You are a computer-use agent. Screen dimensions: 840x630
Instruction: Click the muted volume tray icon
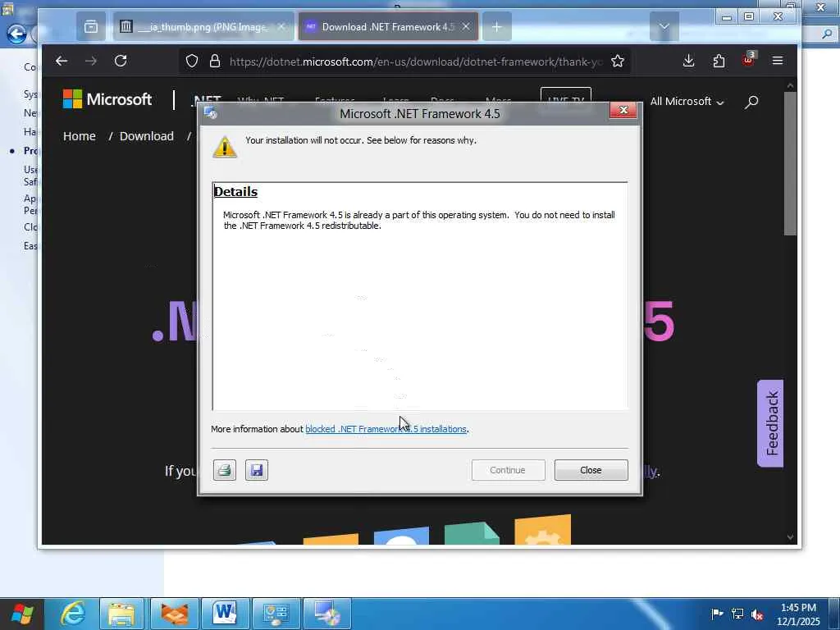click(757, 614)
